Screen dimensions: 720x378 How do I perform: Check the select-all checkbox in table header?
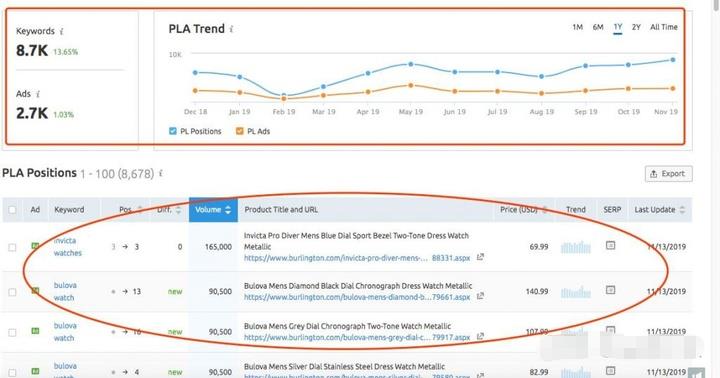[12, 210]
